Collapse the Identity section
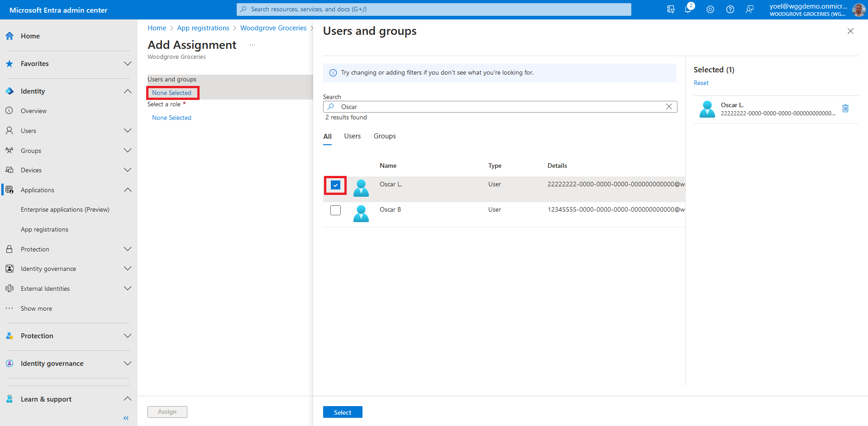Image resolution: width=868 pixels, height=426 pixels. tap(128, 91)
